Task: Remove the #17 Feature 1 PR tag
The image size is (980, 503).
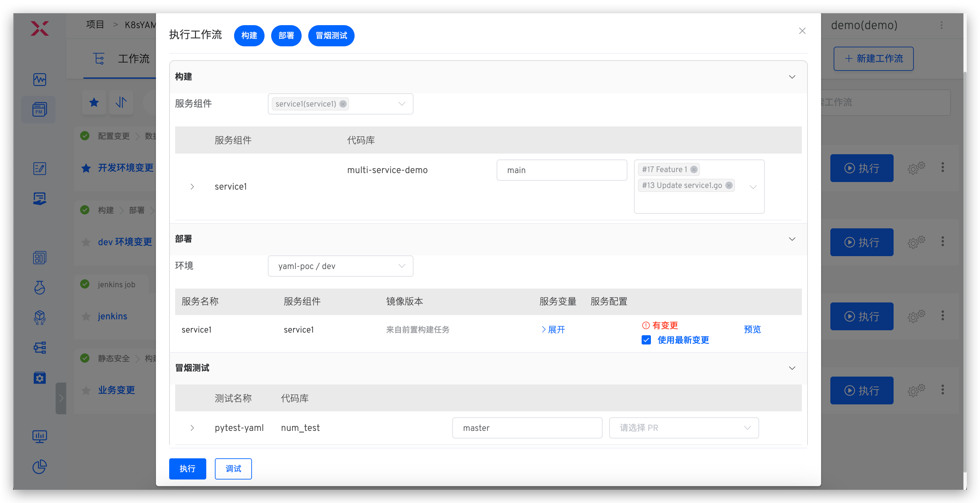Action: [694, 169]
